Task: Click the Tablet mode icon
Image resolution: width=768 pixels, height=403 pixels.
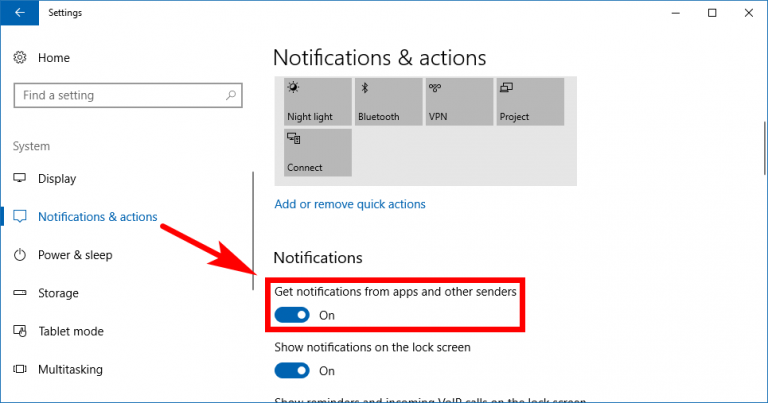Action: click(x=20, y=331)
